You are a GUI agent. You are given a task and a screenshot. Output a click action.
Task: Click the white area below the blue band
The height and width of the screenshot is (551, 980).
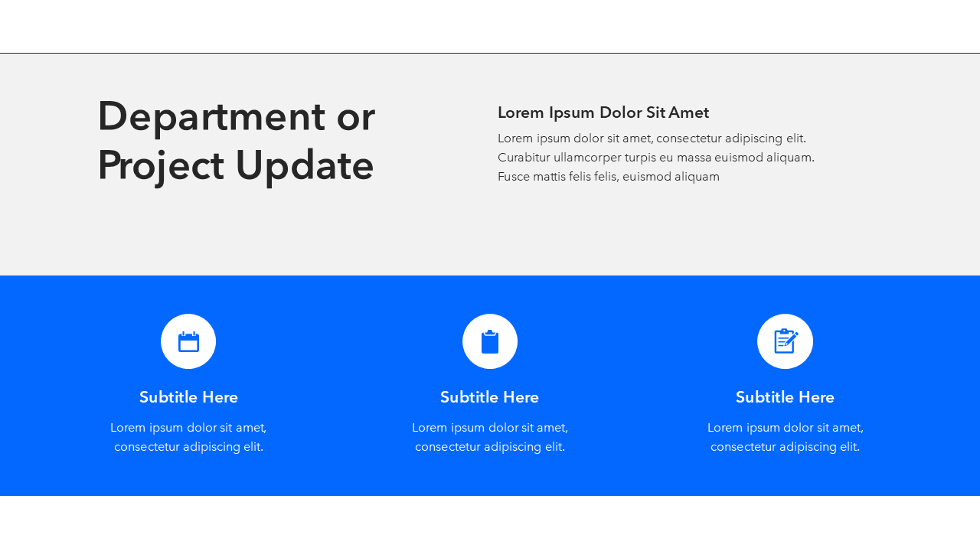[x=490, y=523]
